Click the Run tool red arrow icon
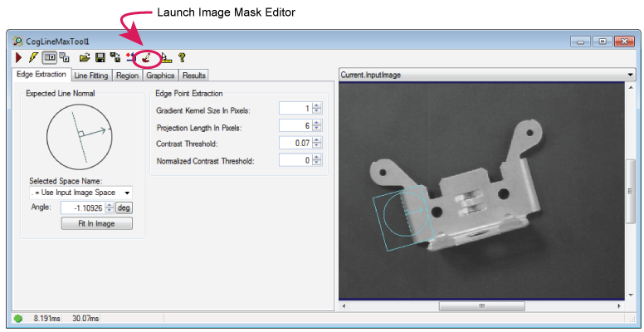644x332 pixels. 18,58
